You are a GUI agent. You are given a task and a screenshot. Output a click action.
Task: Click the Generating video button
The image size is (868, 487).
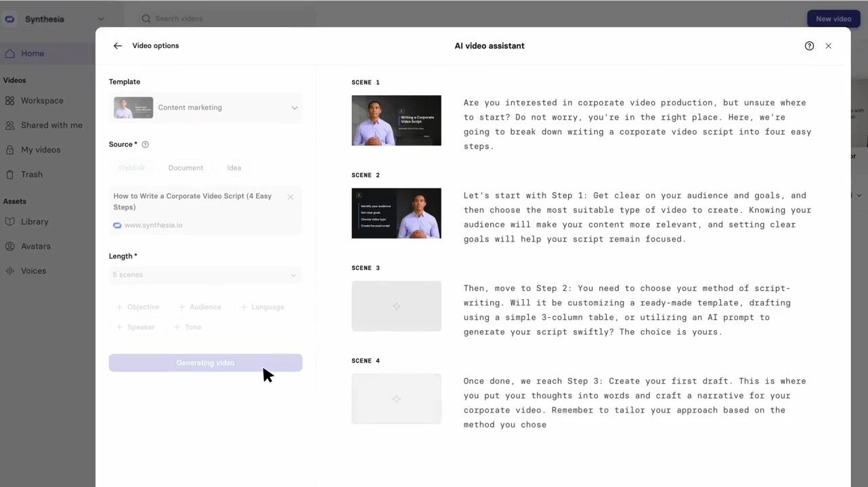pos(205,363)
